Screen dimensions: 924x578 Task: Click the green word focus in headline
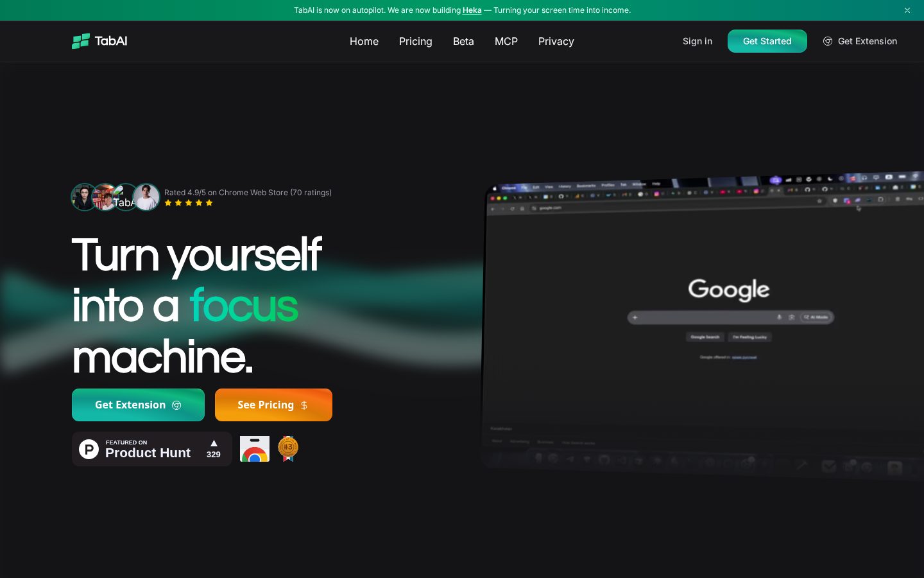244,306
